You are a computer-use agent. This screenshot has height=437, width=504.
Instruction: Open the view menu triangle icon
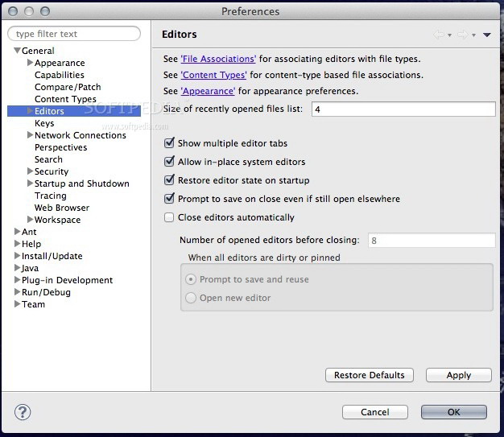tap(487, 35)
